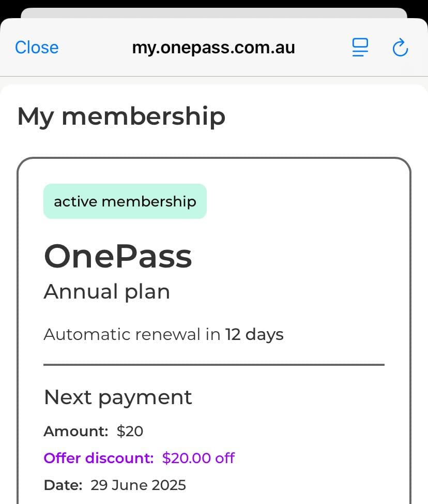Viewport: 428px width, 504px height.
Task: Tap the Date 29 June 2025 line
Action: point(115,485)
